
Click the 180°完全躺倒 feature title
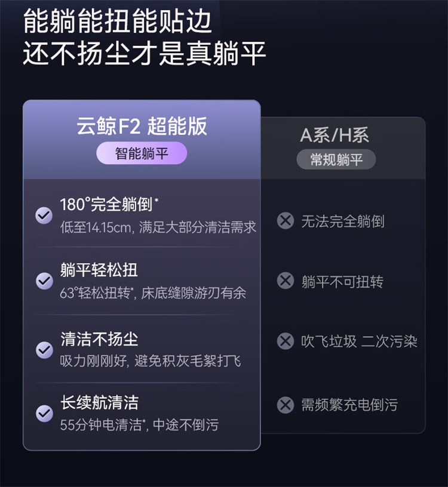tap(109, 204)
